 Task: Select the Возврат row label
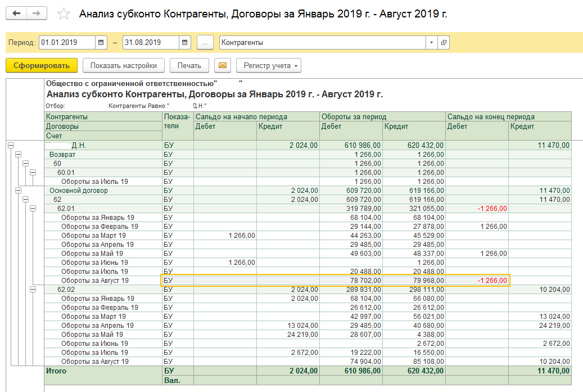62,154
